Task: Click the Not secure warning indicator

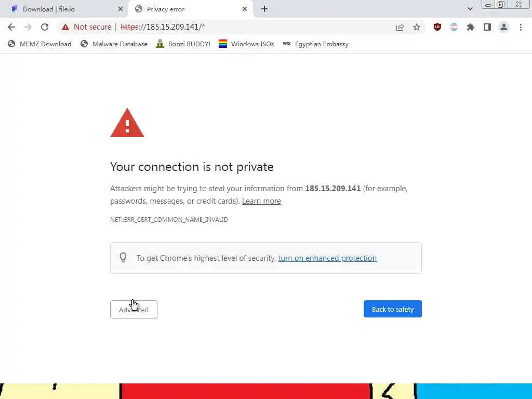Action: (x=87, y=27)
